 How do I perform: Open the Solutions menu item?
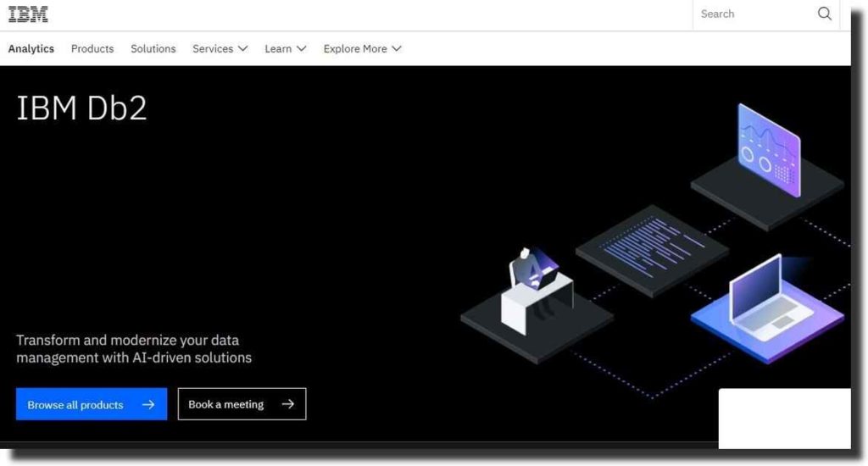(153, 48)
